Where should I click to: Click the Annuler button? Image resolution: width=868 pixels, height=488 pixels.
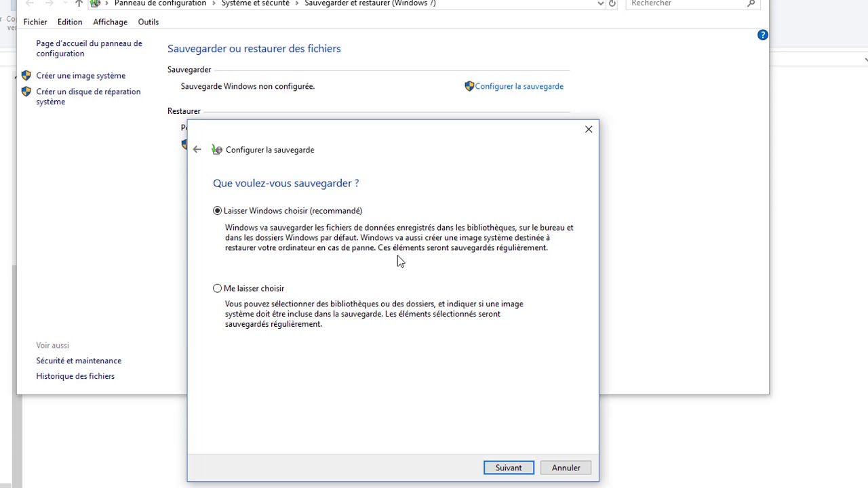[566, 468]
